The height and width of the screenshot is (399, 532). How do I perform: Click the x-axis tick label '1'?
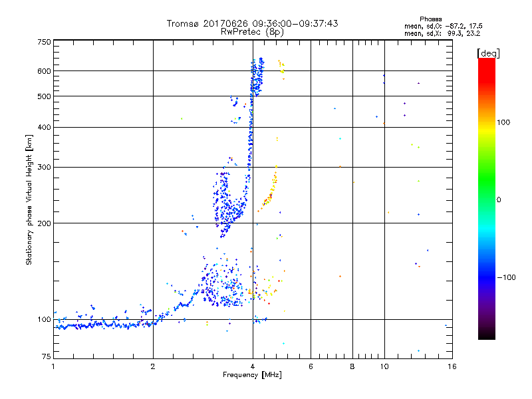coord(53,366)
